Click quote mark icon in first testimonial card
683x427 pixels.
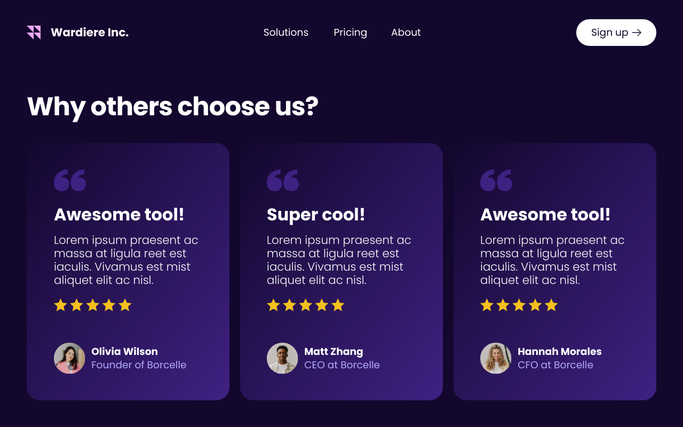[70, 180]
